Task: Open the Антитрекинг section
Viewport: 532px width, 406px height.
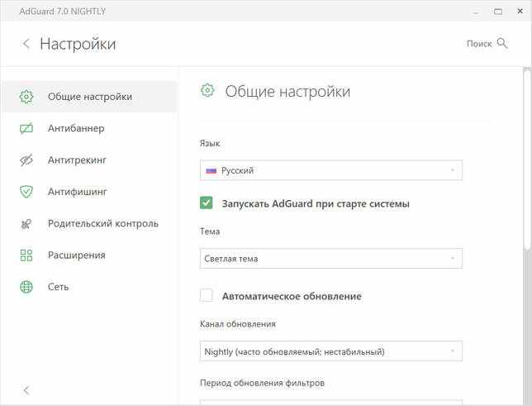Action: point(89,160)
